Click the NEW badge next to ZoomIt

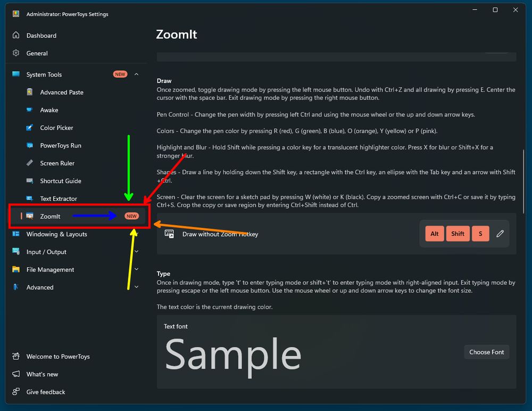coord(131,216)
